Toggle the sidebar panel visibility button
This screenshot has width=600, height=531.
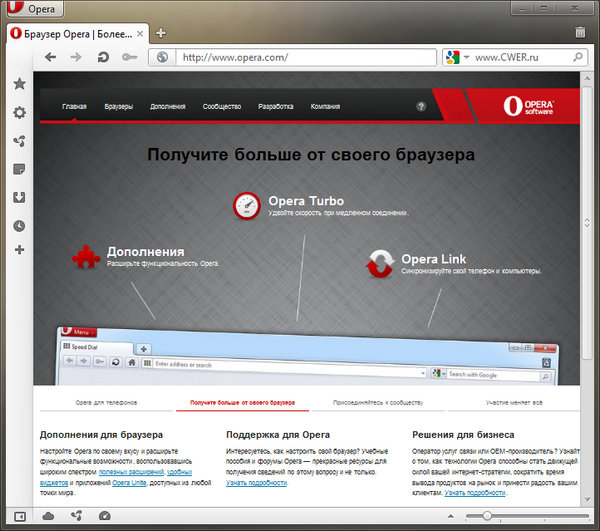point(19,516)
